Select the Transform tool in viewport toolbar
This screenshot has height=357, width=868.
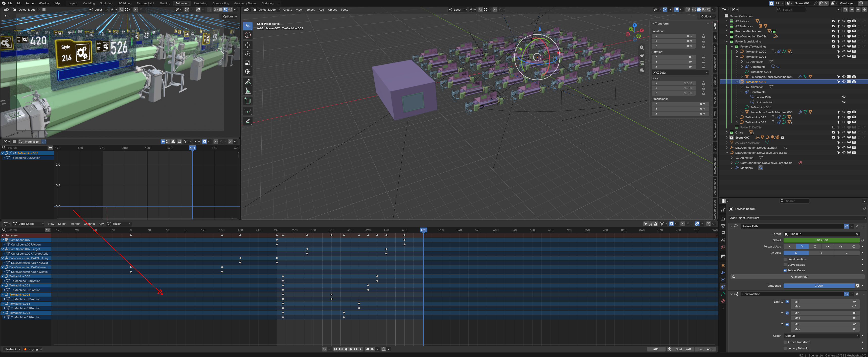248,72
